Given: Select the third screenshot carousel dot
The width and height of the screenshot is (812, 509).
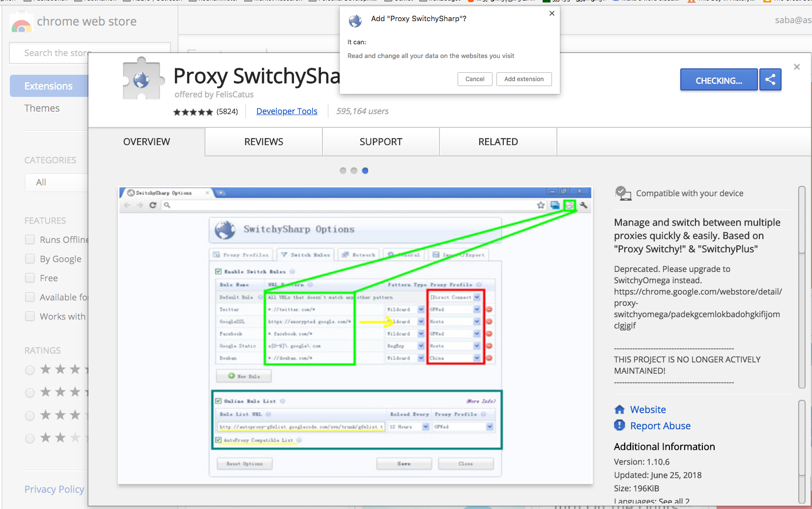Looking at the screenshot, I should pos(365,171).
